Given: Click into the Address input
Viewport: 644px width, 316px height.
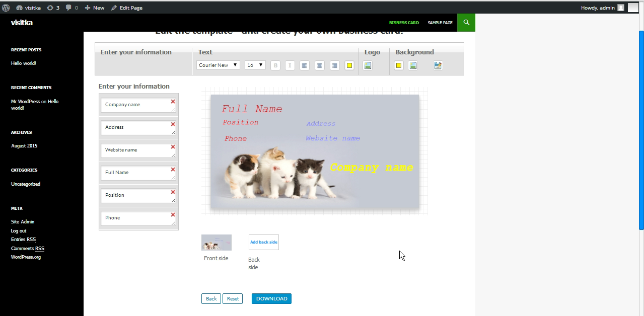Looking at the screenshot, I should [x=138, y=128].
